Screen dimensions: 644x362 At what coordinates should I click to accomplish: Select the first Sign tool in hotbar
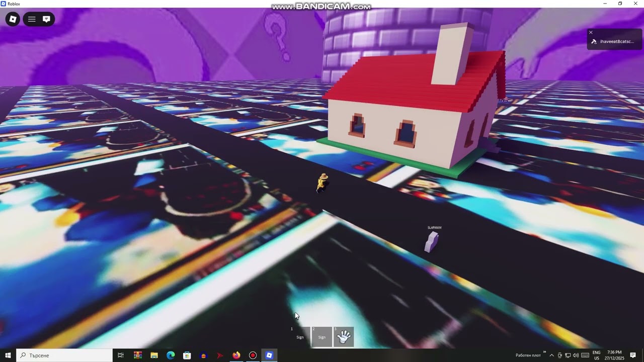point(300,337)
